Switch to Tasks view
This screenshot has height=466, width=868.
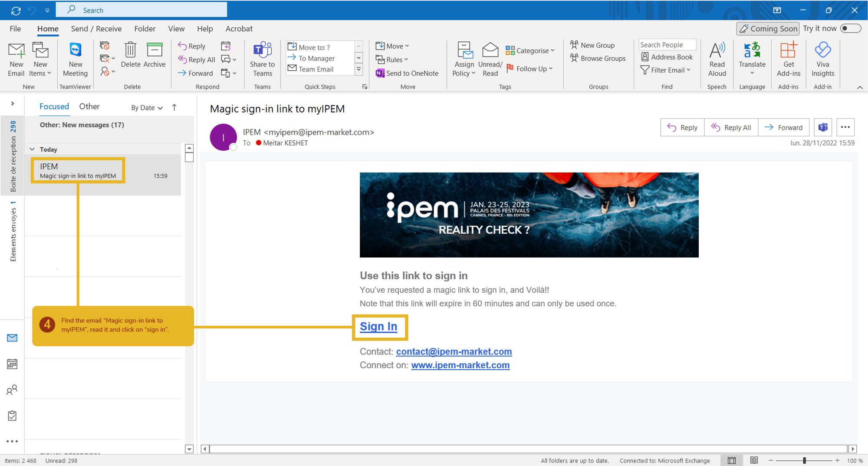[12, 416]
